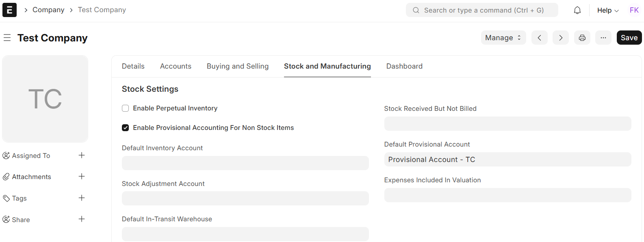
Task: Go to the previous record arrow
Action: coord(539,38)
